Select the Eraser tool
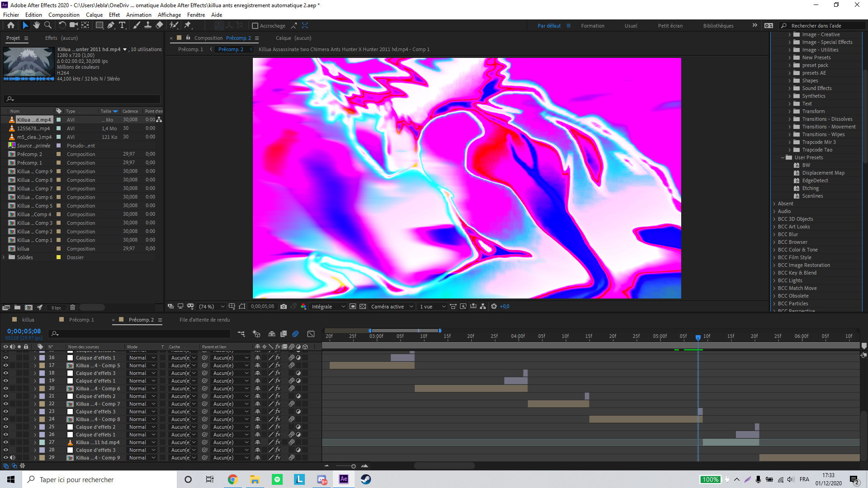Image resolution: width=868 pixels, height=488 pixels. click(x=159, y=25)
